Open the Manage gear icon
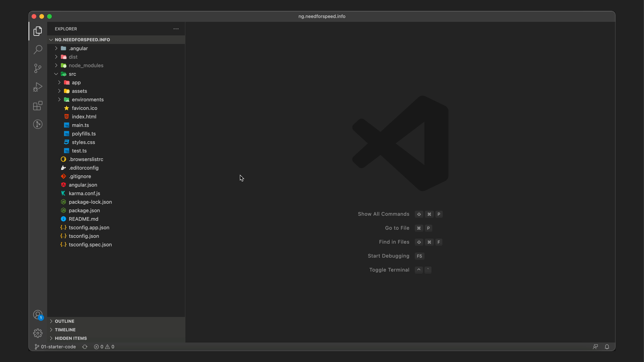644x362 pixels. pyautogui.click(x=38, y=333)
